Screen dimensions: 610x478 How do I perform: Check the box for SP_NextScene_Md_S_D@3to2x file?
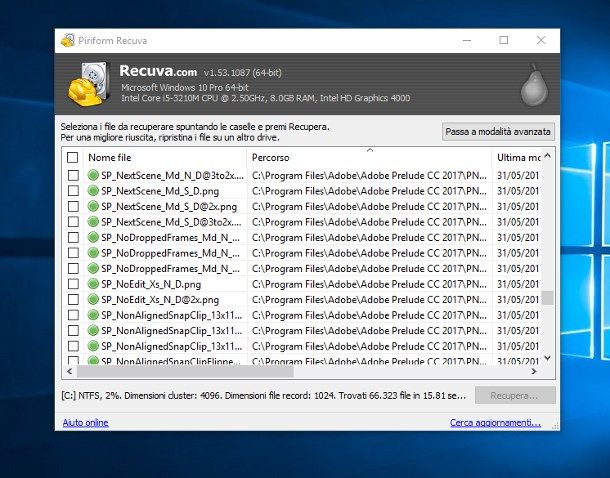(73, 222)
